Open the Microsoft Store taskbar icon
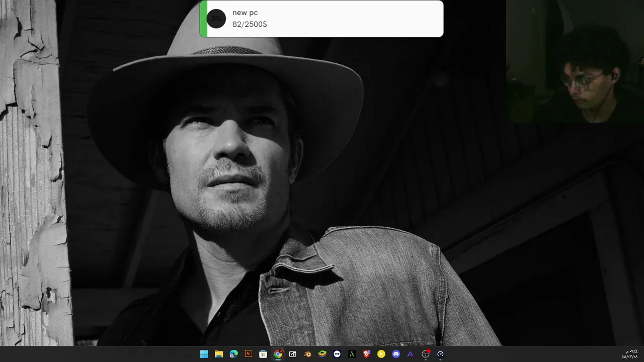This screenshot has width=644, height=362. (263, 354)
